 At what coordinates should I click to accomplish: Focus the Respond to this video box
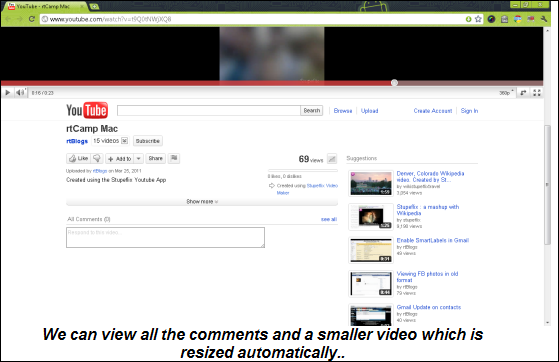[x=165, y=238]
